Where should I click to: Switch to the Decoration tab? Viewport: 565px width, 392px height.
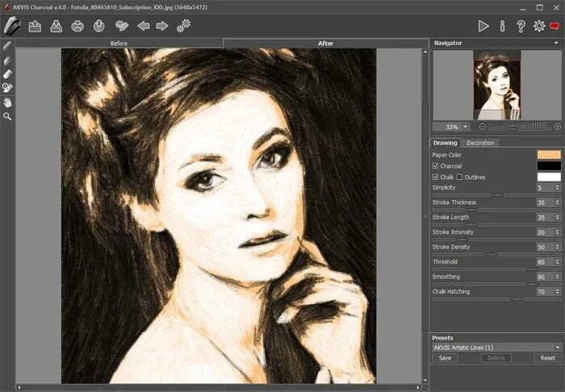480,143
